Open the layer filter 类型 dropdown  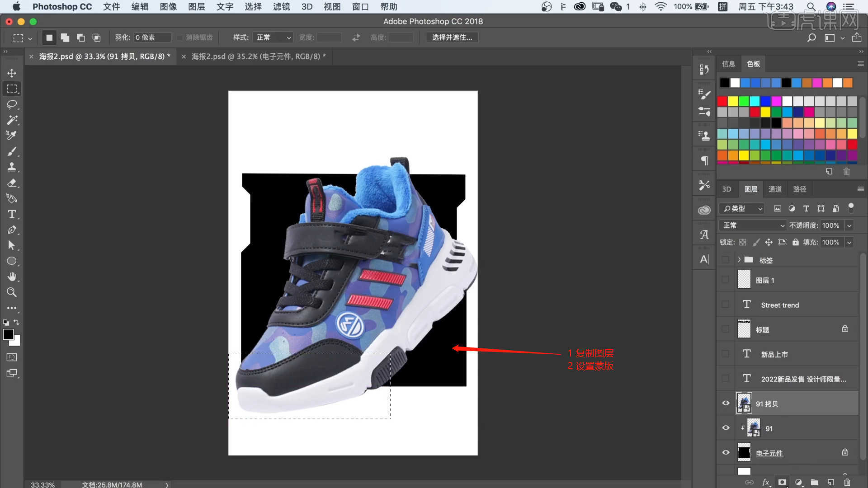742,208
